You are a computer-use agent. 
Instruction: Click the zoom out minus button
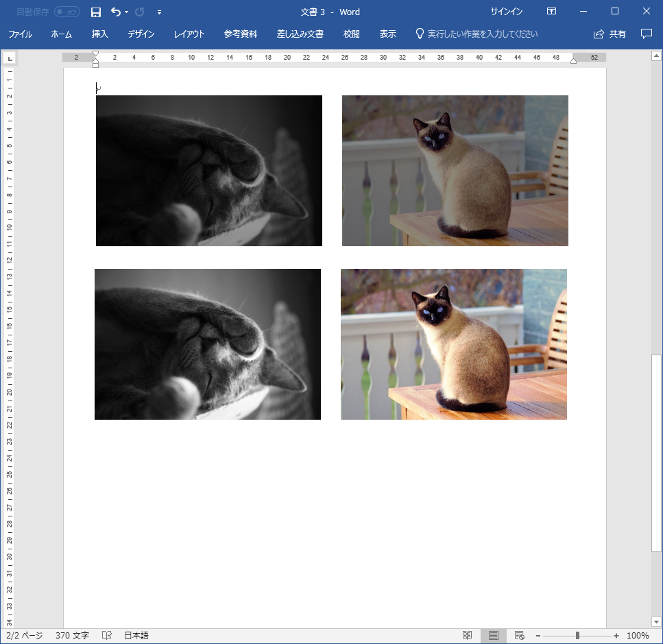[x=538, y=636]
